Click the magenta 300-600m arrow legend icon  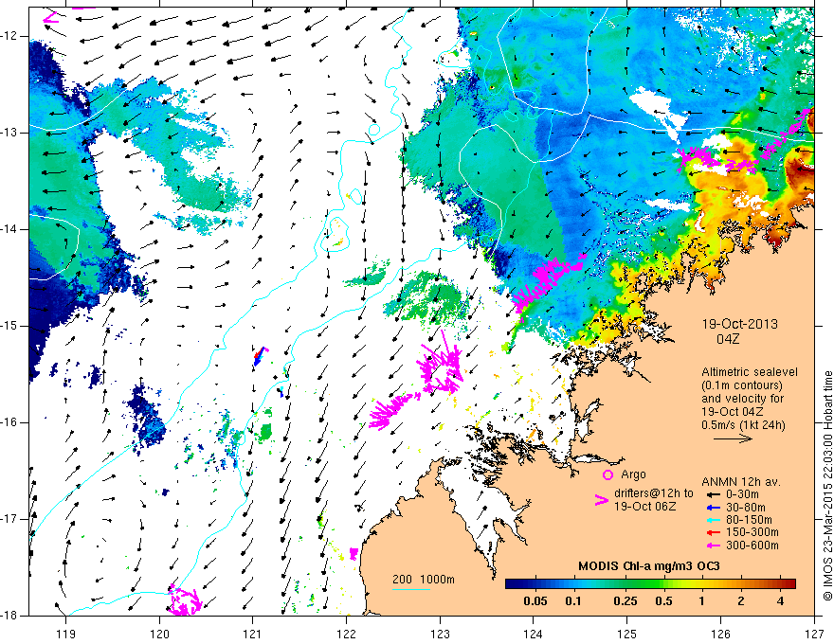tap(714, 546)
